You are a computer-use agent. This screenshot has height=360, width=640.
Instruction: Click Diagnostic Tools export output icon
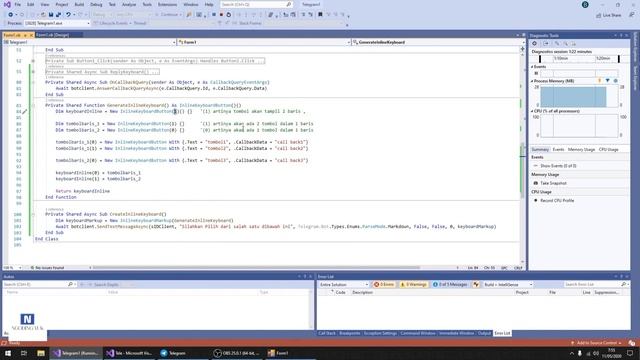coord(546,43)
